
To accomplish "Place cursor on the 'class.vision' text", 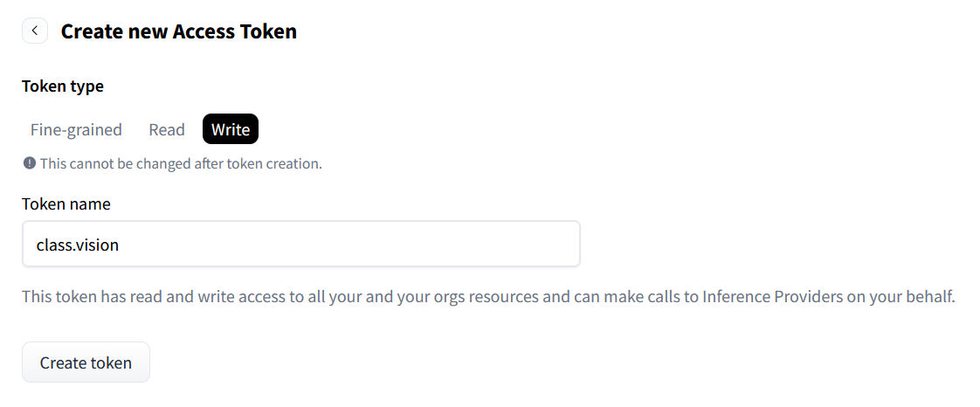I will click(x=78, y=245).
